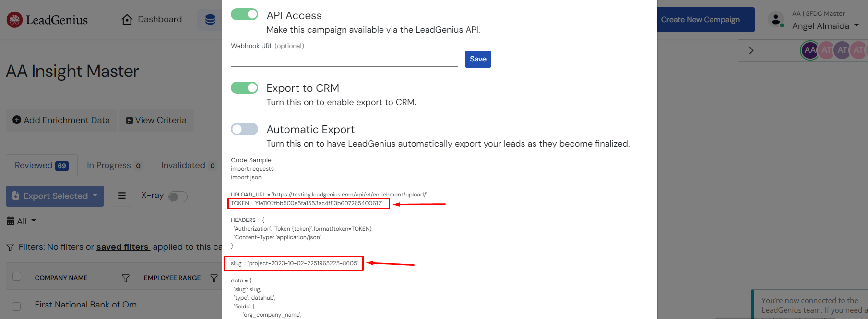Click the funnel icon beside Filters label
Screen dimensions: 868x319
click(x=10, y=247)
